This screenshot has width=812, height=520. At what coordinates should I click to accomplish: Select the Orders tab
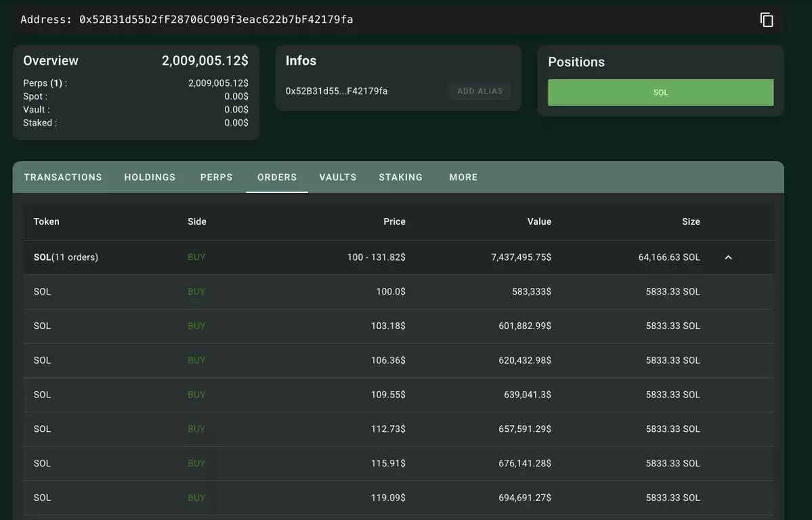(x=277, y=177)
